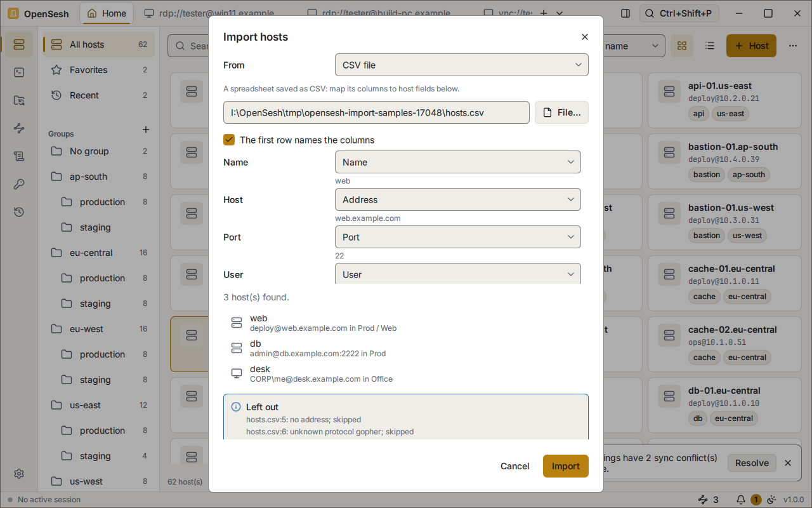Open the keys rail icon
Screen dimensions: 812x508
[x=18, y=184]
